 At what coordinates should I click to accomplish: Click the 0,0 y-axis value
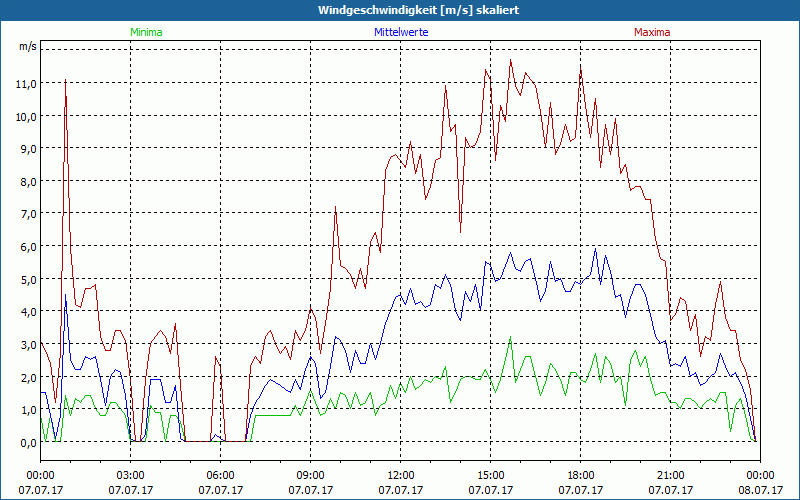[28, 443]
